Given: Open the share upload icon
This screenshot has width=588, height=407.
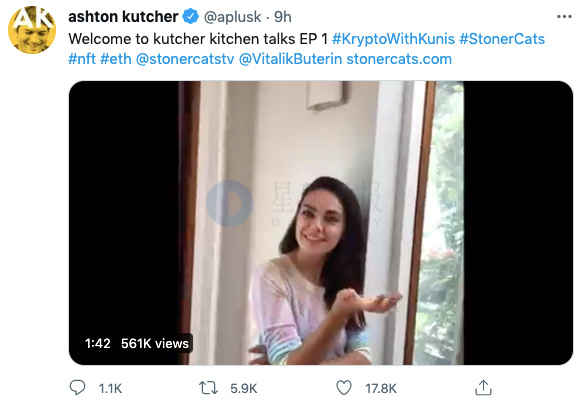Looking at the screenshot, I should coord(483,387).
